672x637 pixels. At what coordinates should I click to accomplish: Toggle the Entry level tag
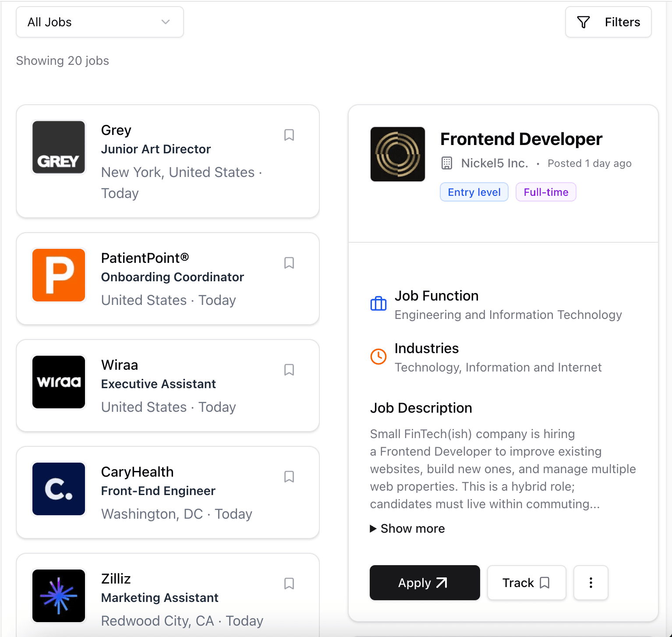click(474, 192)
